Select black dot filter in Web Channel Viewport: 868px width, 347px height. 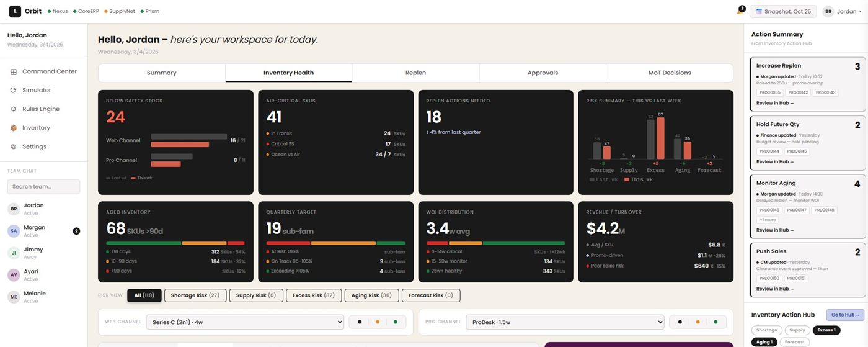pyautogui.click(x=360, y=322)
